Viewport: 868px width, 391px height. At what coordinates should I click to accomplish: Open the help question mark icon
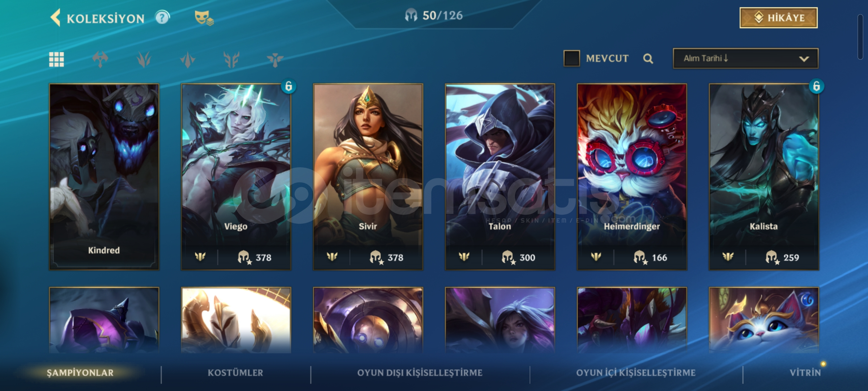162,17
